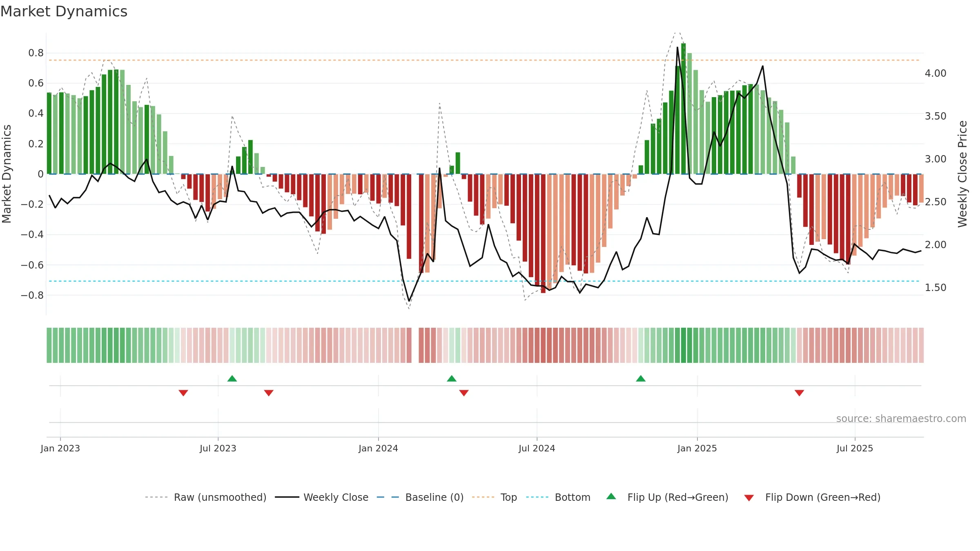Toggle the Flip Down (Green→Red) legend label
The width and height of the screenshot is (980, 551).
pyautogui.click(x=823, y=497)
